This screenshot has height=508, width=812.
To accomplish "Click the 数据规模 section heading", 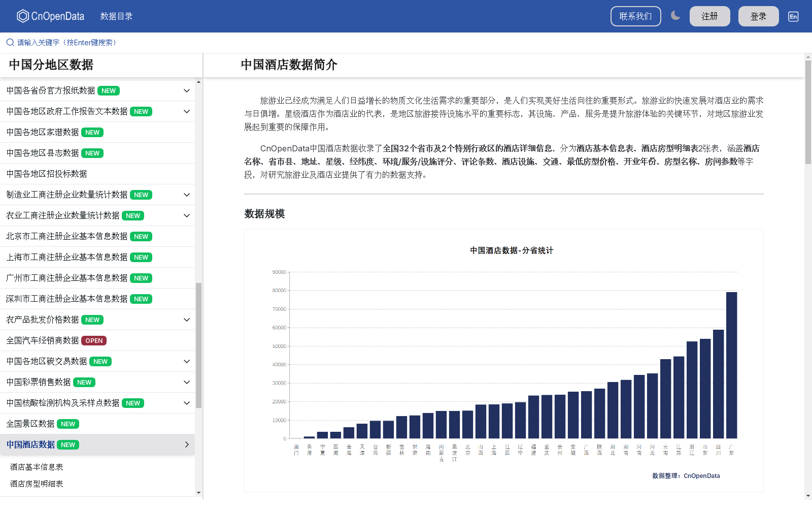I will point(264,214).
